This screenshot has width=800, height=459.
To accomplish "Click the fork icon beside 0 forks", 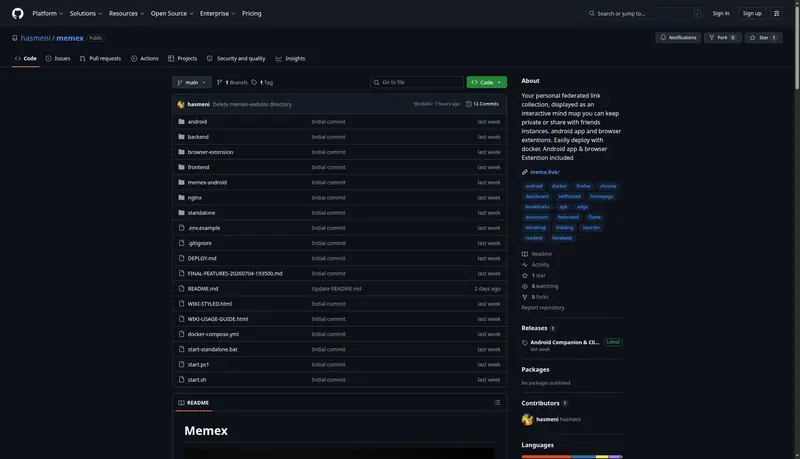I will [524, 297].
